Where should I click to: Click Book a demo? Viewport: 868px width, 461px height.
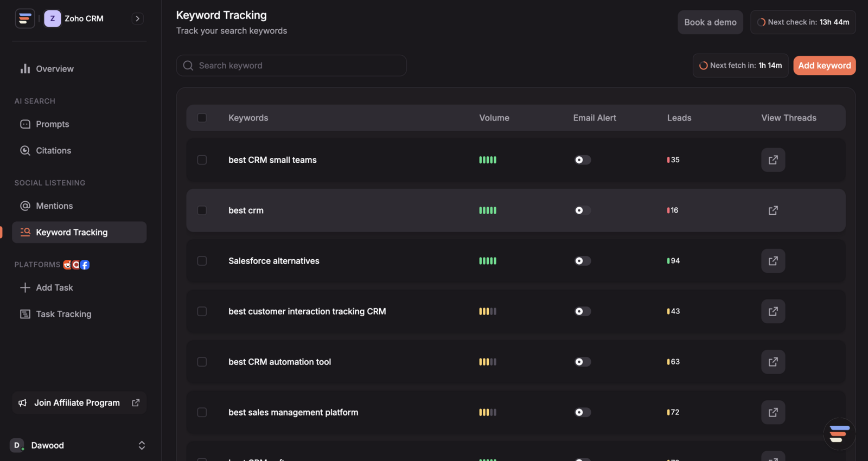pyautogui.click(x=710, y=22)
